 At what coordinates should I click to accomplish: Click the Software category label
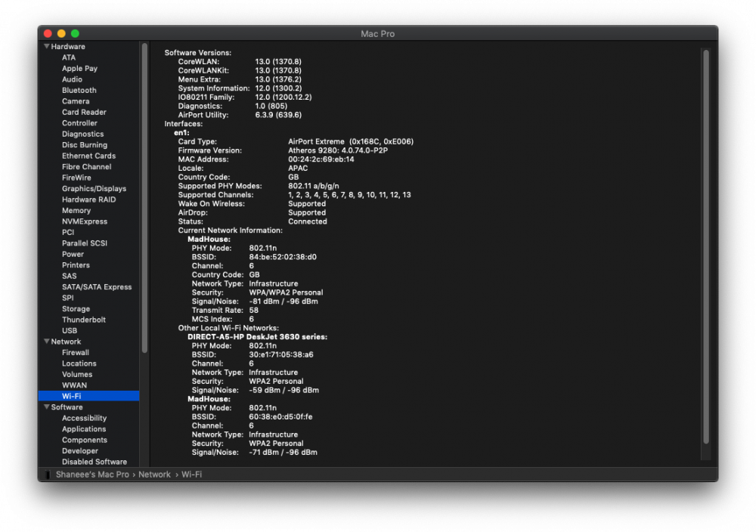tap(67, 407)
